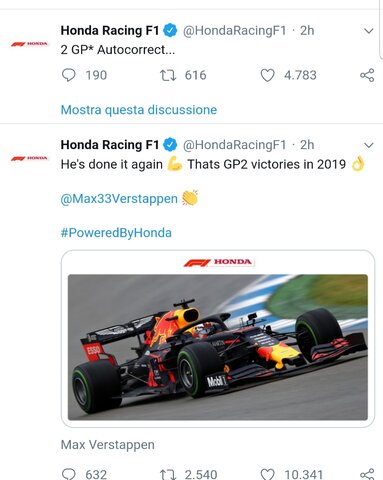Reply to the '2 GP* Autocorrect' tweet
The image size is (383, 480).
69,75
